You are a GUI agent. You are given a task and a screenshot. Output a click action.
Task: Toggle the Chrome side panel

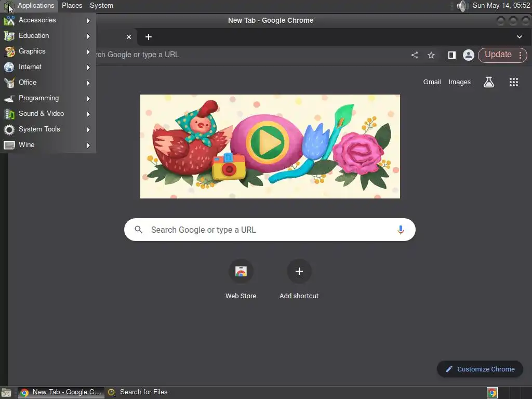(x=451, y=55)
